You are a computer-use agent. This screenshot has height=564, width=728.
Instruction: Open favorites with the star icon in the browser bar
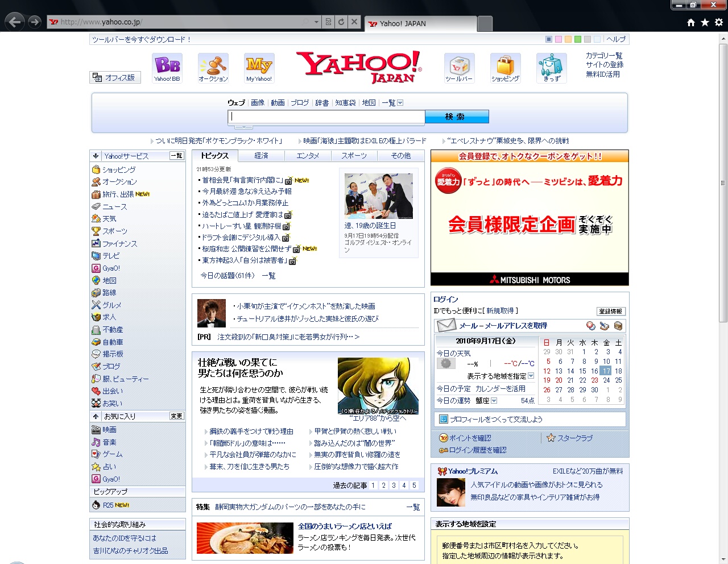point(705,22)
